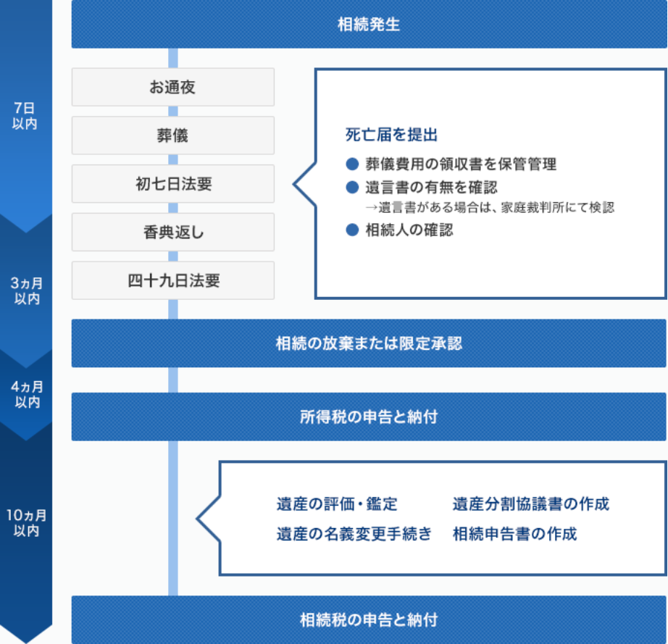Click the 7日以内 timeline marker

tap(25, 116)
